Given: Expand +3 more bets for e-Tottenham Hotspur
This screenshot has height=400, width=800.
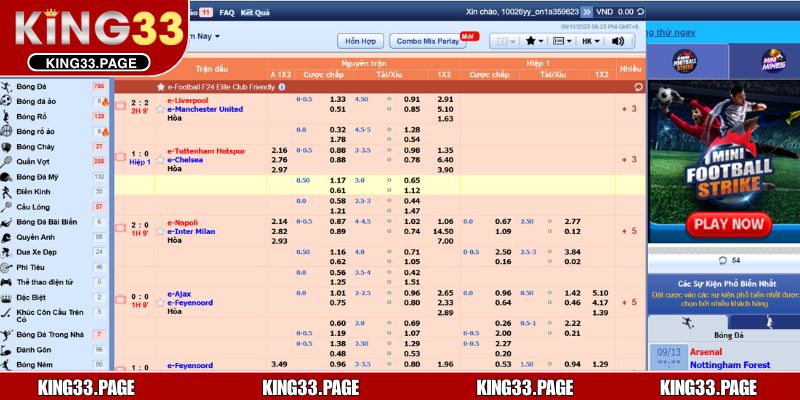Looking at the screenshot, I should tap(629, 160).
